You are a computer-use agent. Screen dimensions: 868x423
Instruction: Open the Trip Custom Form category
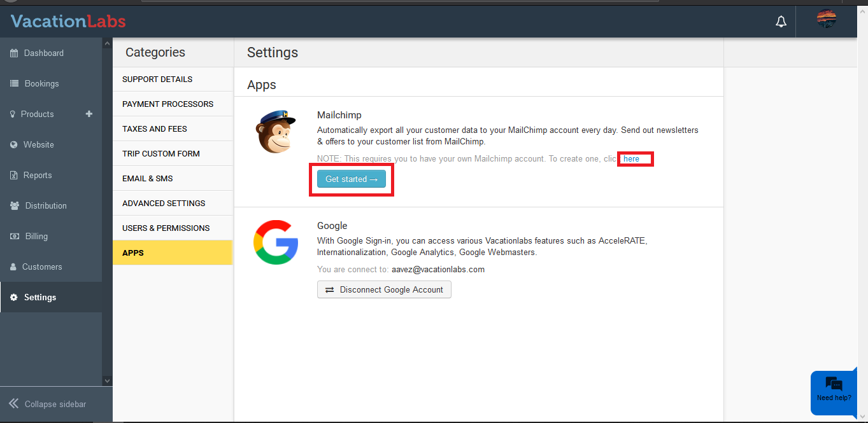click(173, 153)
